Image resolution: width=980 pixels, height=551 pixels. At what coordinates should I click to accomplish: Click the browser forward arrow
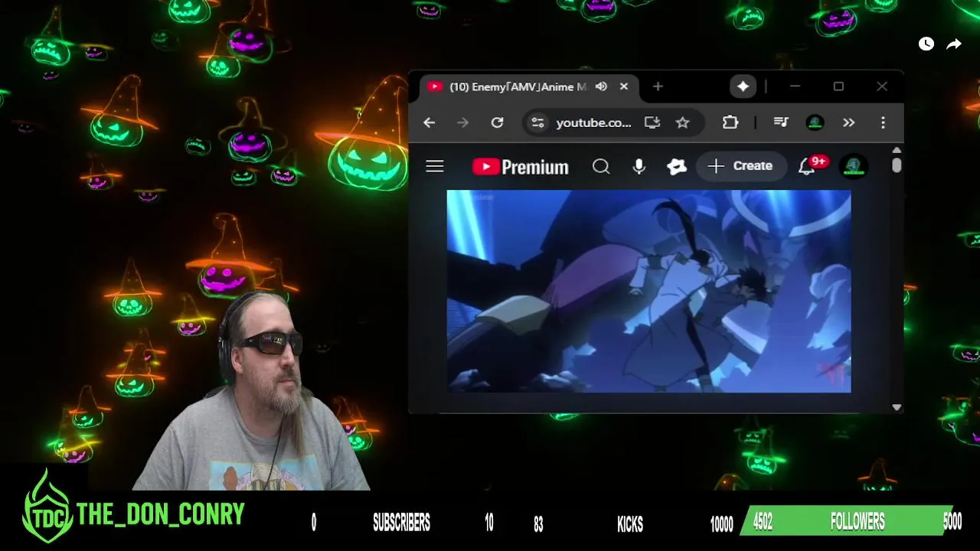pos(462,122)
